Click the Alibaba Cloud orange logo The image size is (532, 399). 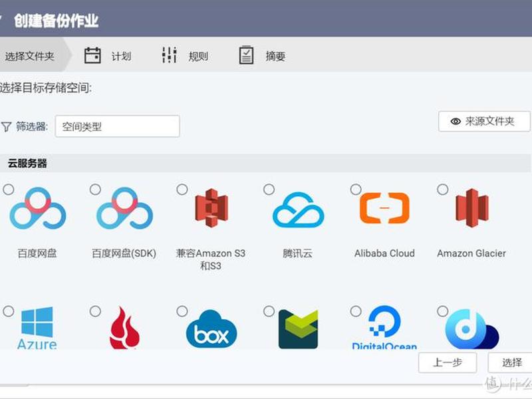(x=384, y=208)
